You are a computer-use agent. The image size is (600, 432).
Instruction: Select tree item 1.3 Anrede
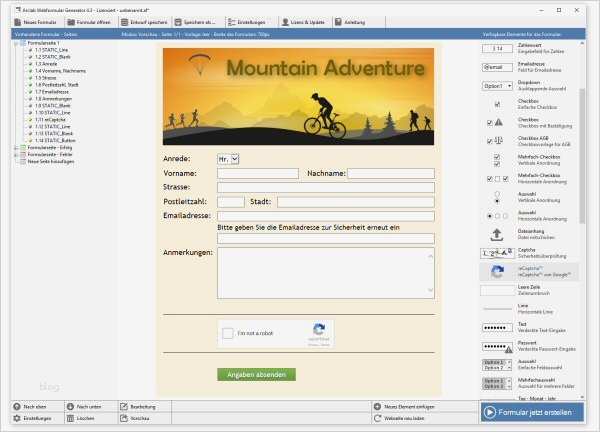[x=46, y=64]
